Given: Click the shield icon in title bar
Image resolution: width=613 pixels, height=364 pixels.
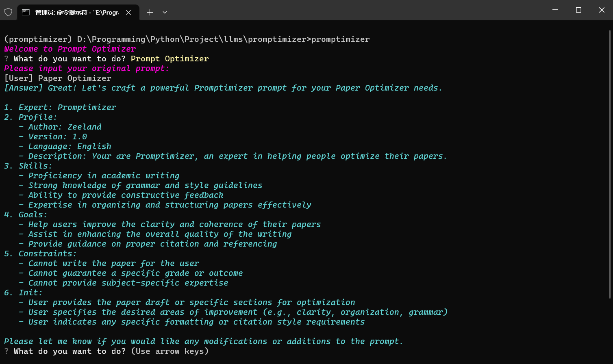Looking at the screenshot, I should [x=8, y=12].
